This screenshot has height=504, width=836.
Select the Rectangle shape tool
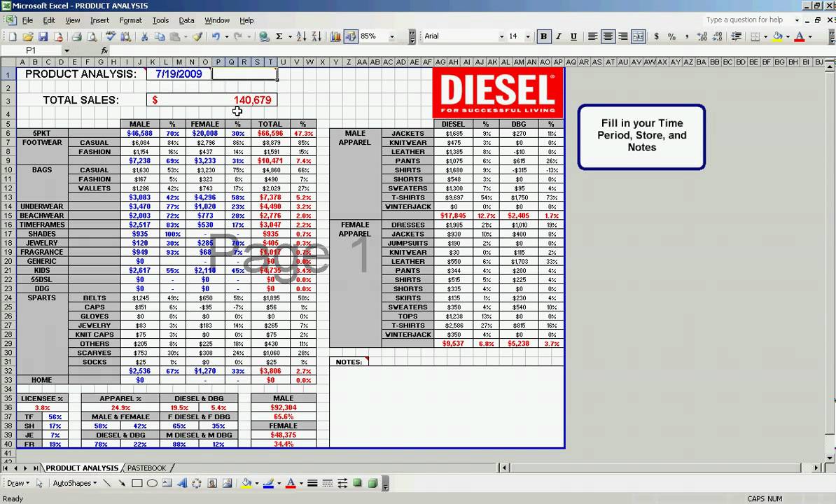137,483
